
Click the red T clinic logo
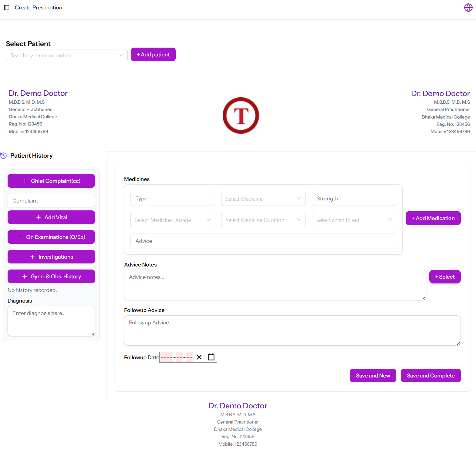(241, 116)
